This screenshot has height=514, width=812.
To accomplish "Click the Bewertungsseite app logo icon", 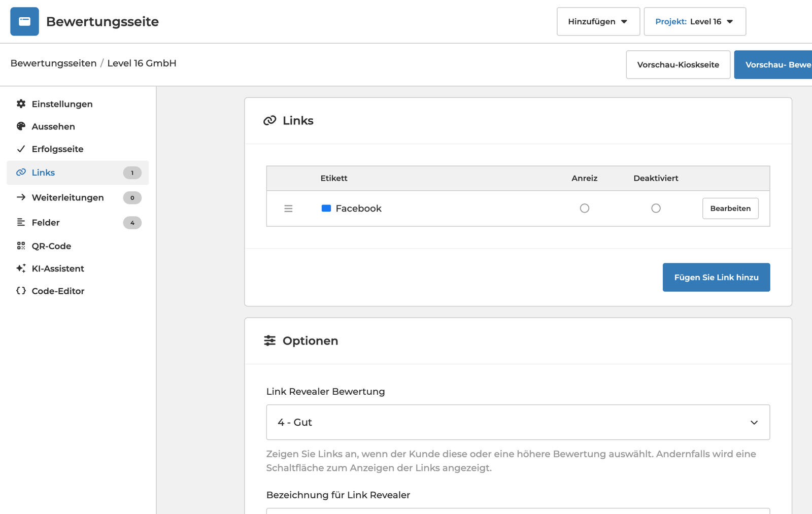I will point(24,21).
